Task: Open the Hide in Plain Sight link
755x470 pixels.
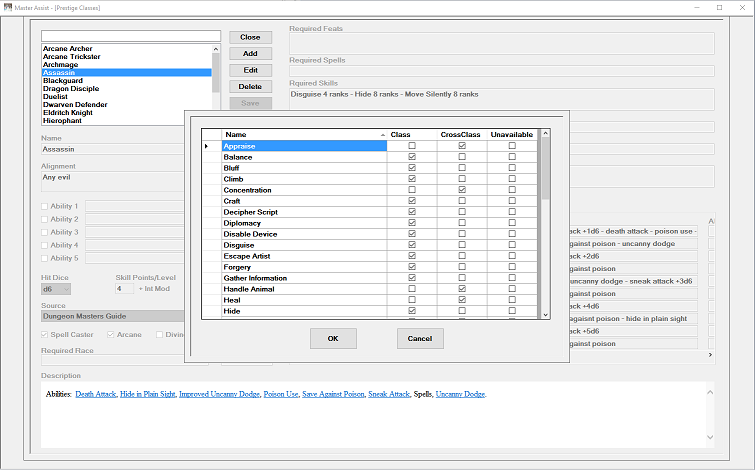Action: (147, 394)
